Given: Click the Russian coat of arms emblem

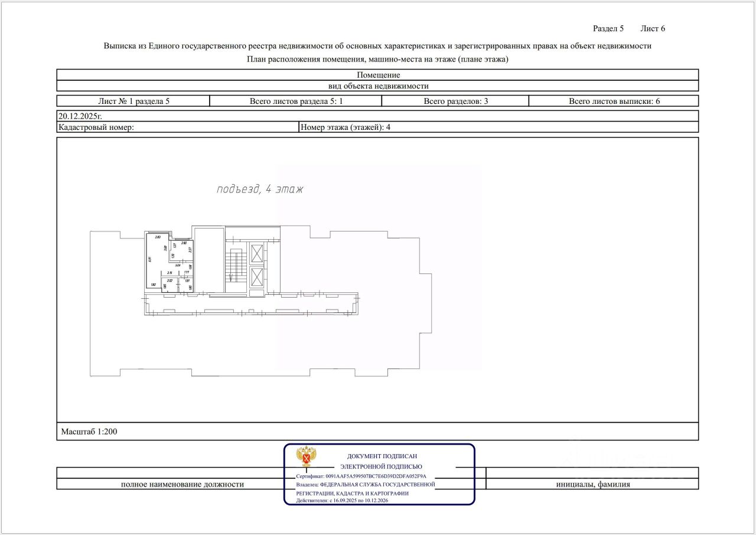Looking at the screenshot, I should tap(307, 457).
